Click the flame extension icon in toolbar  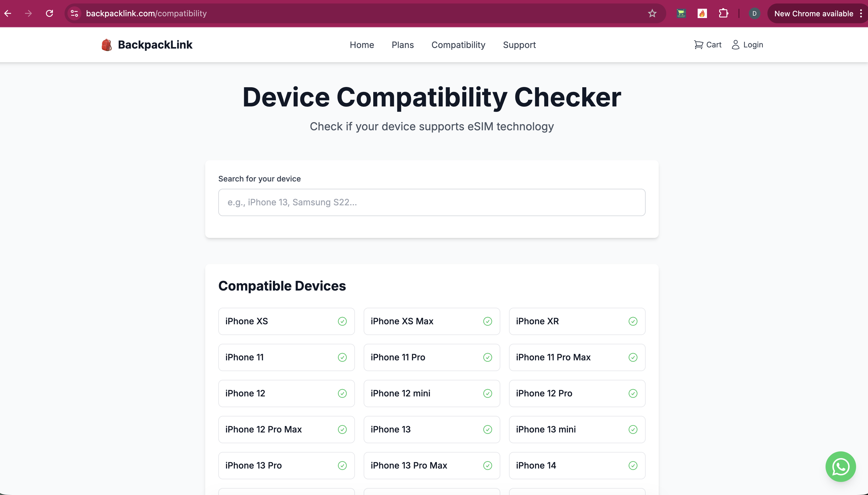click(702, 14)
